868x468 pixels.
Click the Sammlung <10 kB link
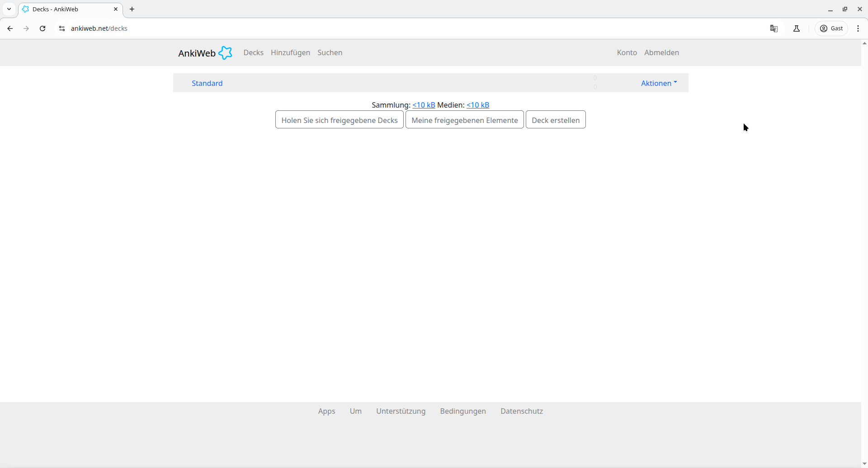point(424,105)
